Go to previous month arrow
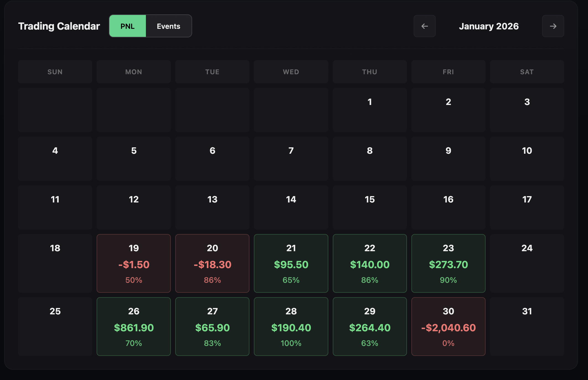588x380 pixels. [424, 26]
